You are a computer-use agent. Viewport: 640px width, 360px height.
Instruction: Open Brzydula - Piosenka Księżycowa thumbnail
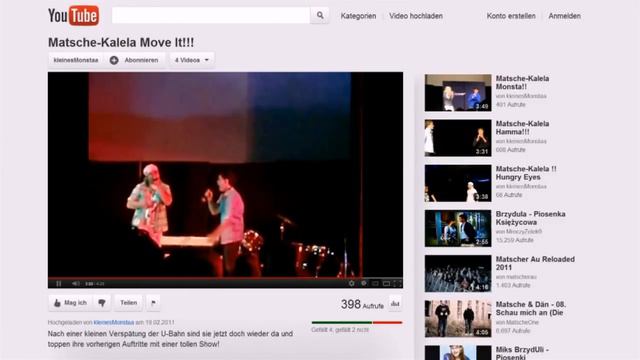coord(458,229)
